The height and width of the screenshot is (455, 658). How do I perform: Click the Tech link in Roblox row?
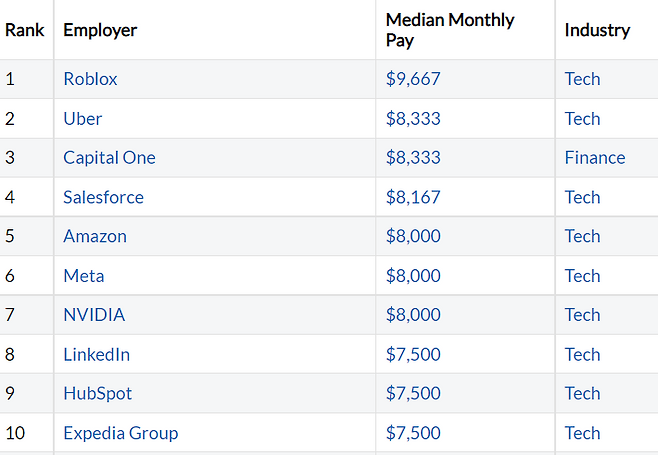point(582,79)
